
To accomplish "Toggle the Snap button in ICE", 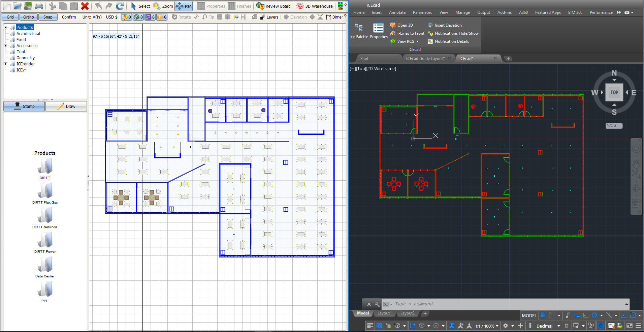I will [x=48, y=17].
